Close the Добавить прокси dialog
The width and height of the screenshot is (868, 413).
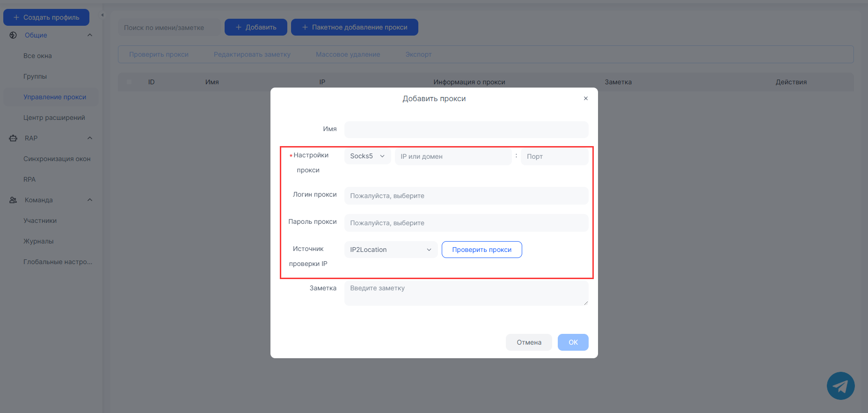point(585,98)
